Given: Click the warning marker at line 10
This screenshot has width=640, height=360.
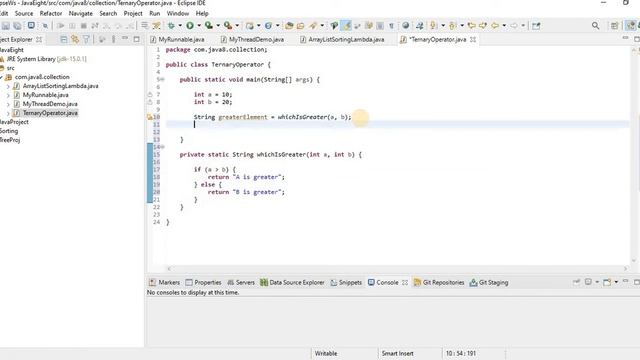Looking at the screenshot, I should (150, 117).
